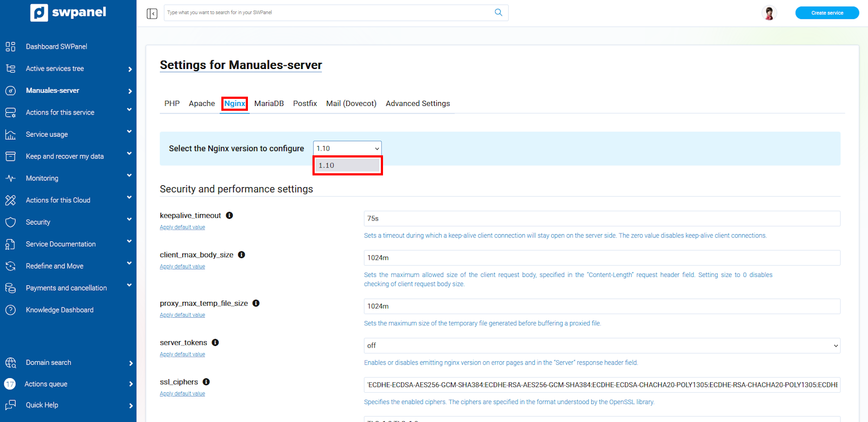Click the search magnifier icon

click(x=498, y=12)
